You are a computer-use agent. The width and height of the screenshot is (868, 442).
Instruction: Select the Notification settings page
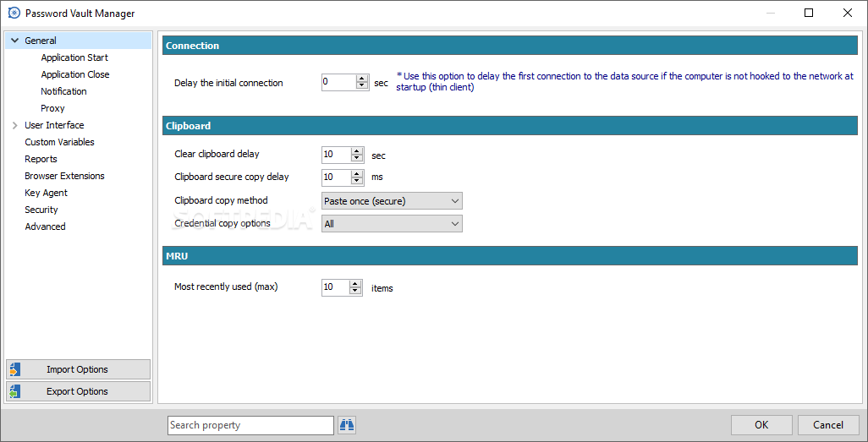[63, 91]
